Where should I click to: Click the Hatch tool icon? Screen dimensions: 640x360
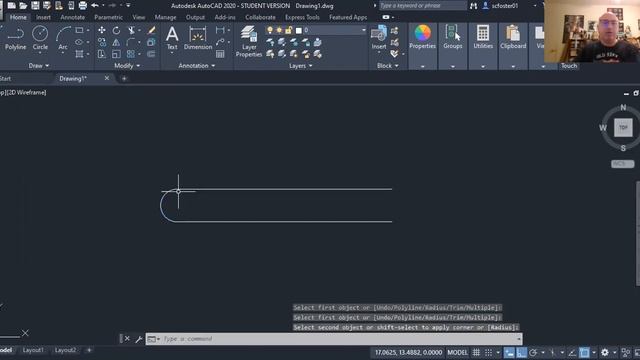point(79,54)
